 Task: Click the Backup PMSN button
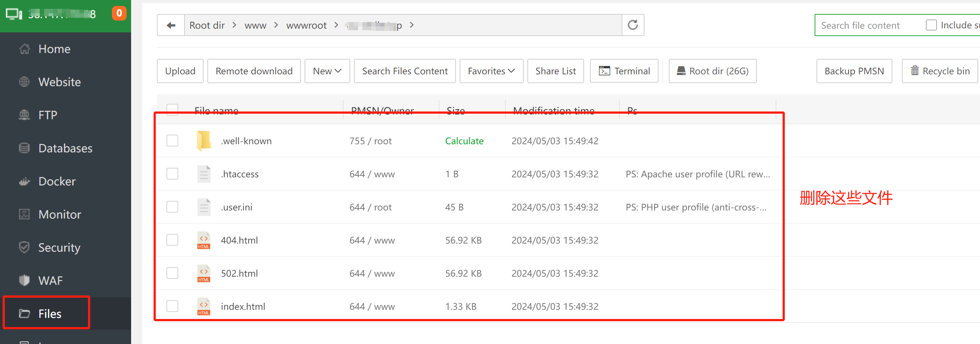point(854,71)
